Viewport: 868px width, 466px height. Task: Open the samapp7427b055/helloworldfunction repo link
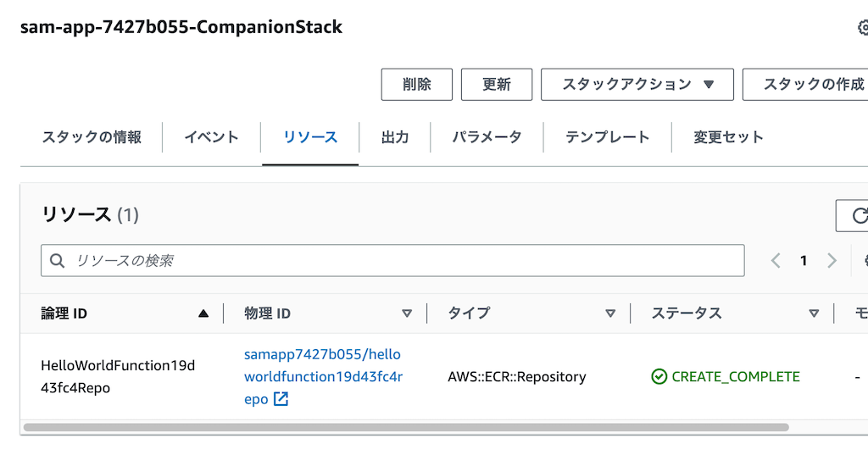[x=323, y=376]
